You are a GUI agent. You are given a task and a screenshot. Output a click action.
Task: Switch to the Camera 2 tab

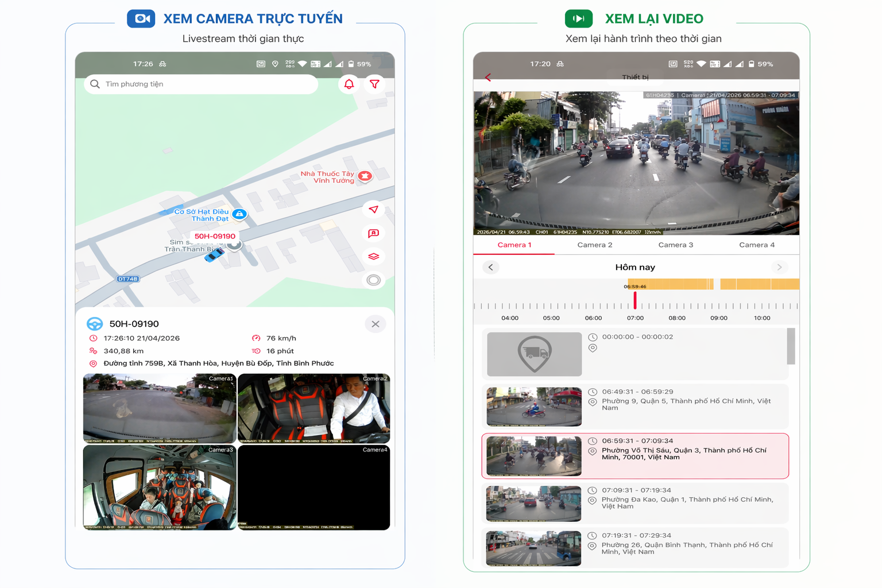pyautogui.click(x=594, y=245)
